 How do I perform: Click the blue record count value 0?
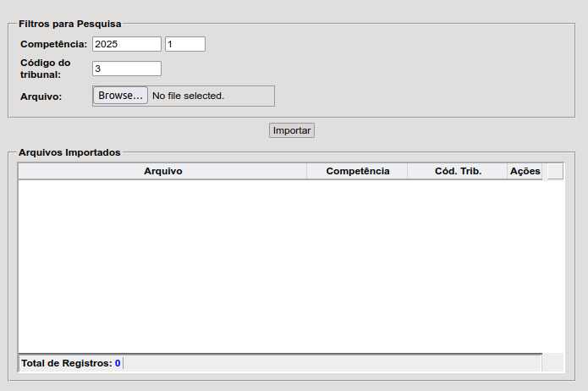click(118, 363)
